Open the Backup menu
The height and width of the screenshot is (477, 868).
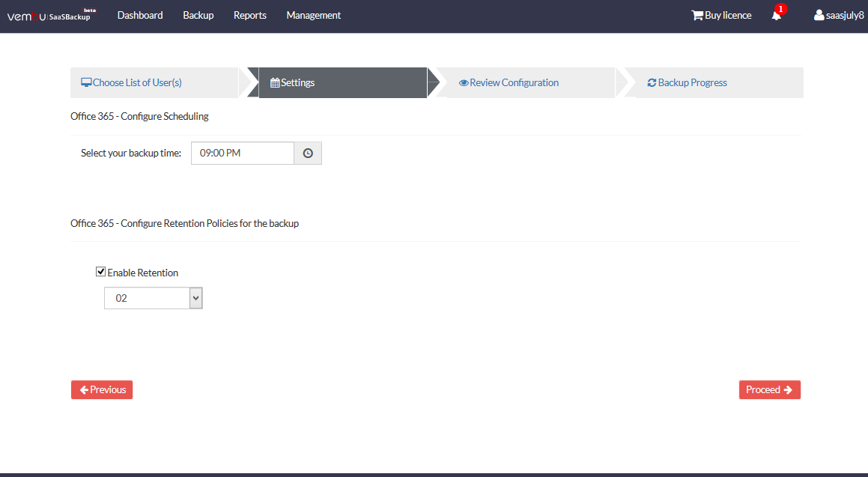tap(198, 16)
